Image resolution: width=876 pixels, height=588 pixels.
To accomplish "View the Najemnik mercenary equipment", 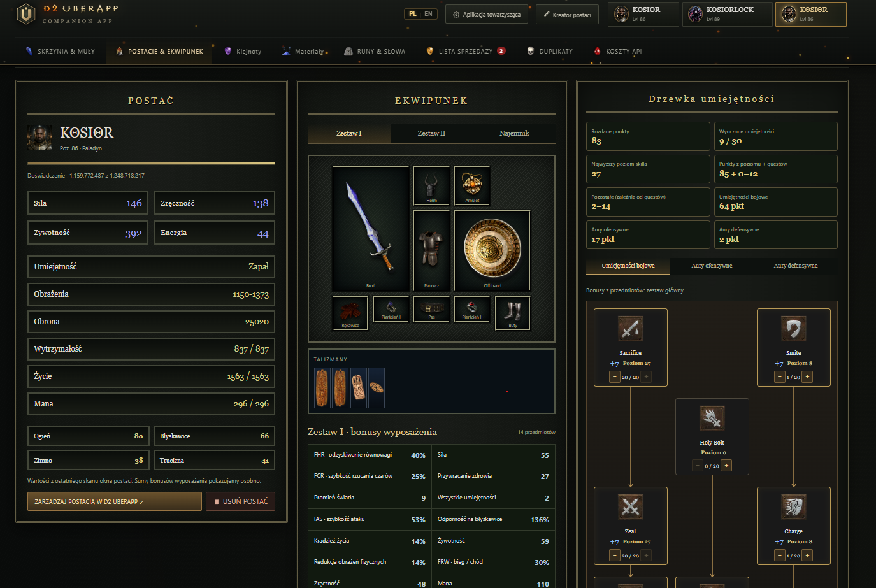I will pyautogui.click(x=514, y=133).
